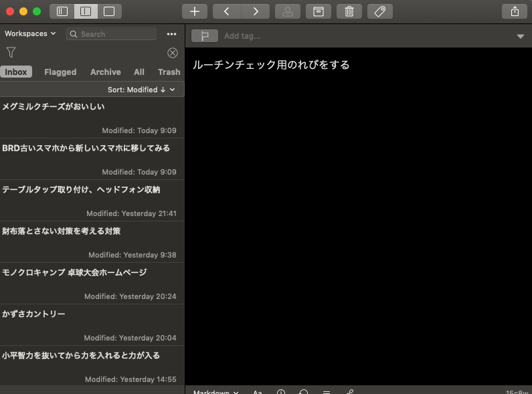Screen dimensions: 532x394
Task: Click editor text ルーチンチェック用のれびをする
Action: tap(271, 65)
